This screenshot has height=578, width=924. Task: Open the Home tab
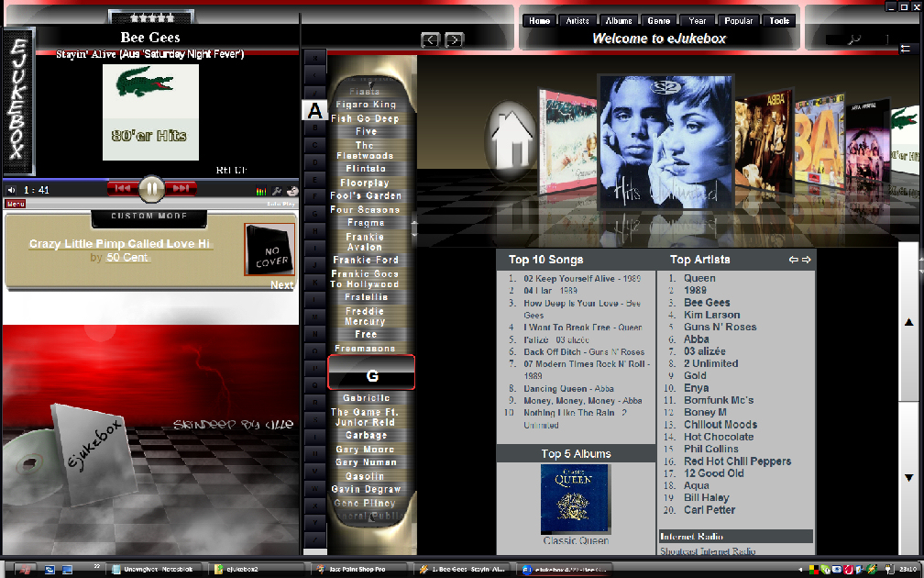539,20
